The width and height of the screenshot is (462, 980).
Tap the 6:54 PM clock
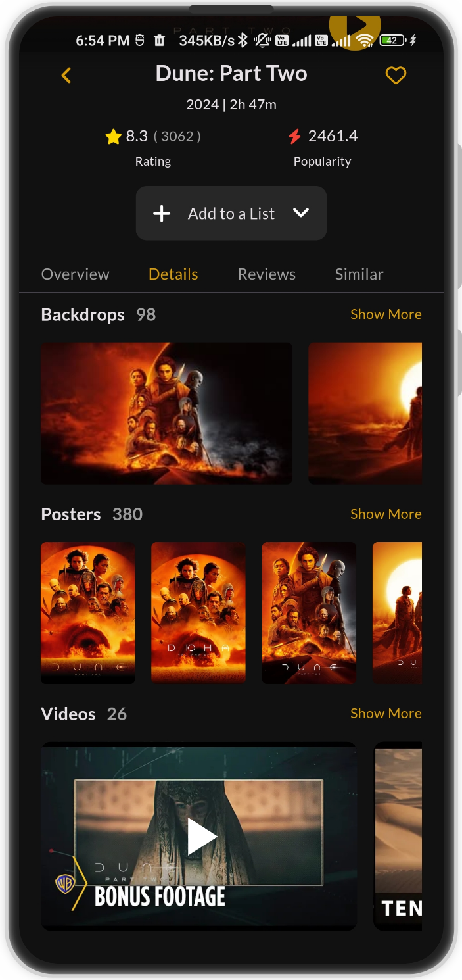(103, 41)
